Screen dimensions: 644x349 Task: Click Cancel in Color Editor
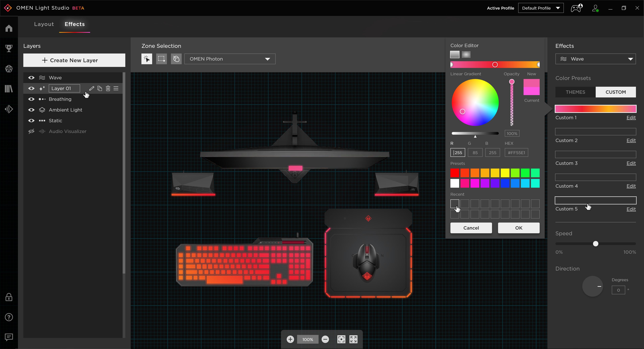tap(471, 228)
